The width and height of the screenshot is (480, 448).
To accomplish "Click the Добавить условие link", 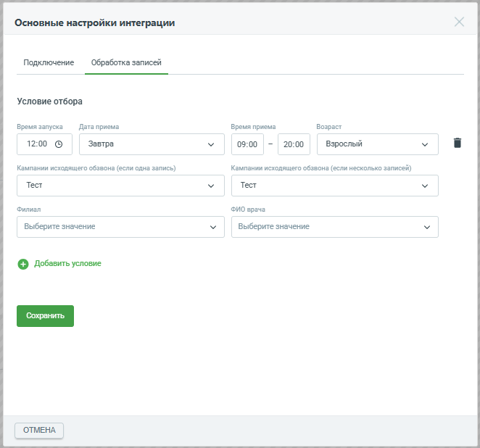I will coord(67,263).
